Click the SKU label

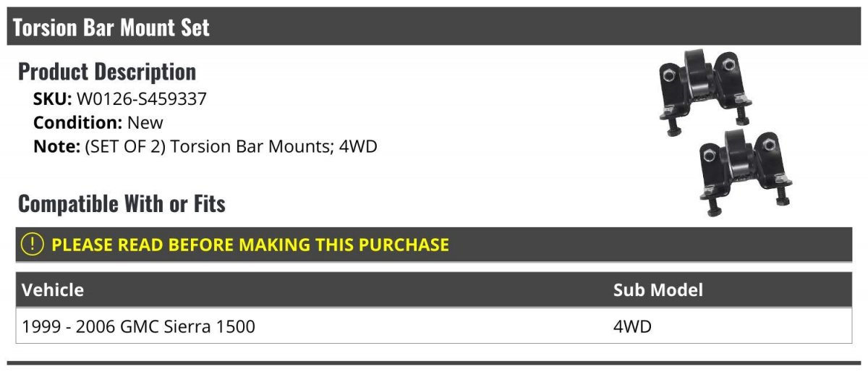[53, 99]
